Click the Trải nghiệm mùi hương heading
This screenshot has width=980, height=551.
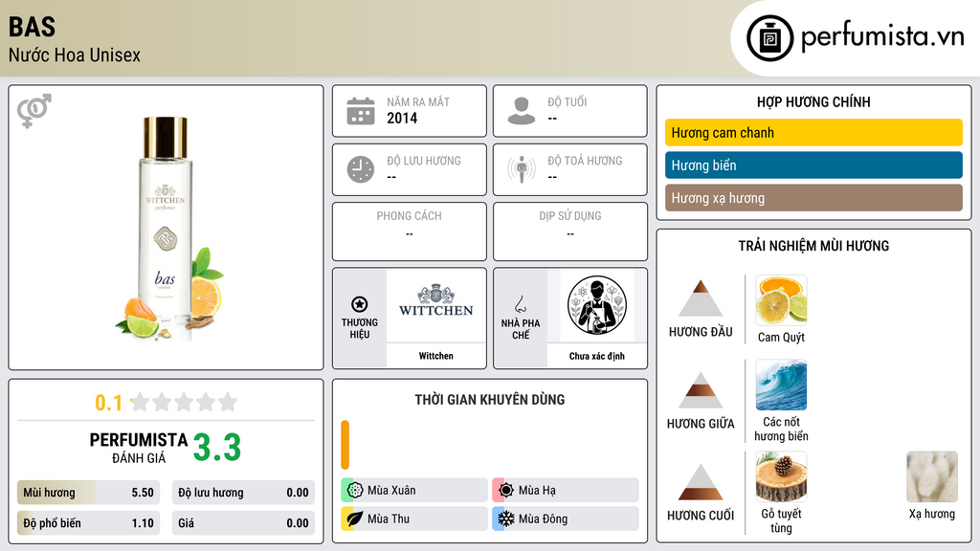[813, 246]
